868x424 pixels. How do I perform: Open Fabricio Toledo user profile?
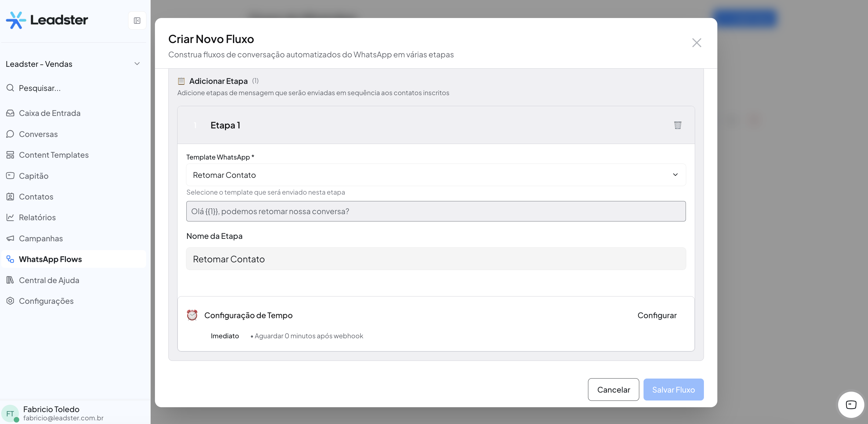(51, 413)
